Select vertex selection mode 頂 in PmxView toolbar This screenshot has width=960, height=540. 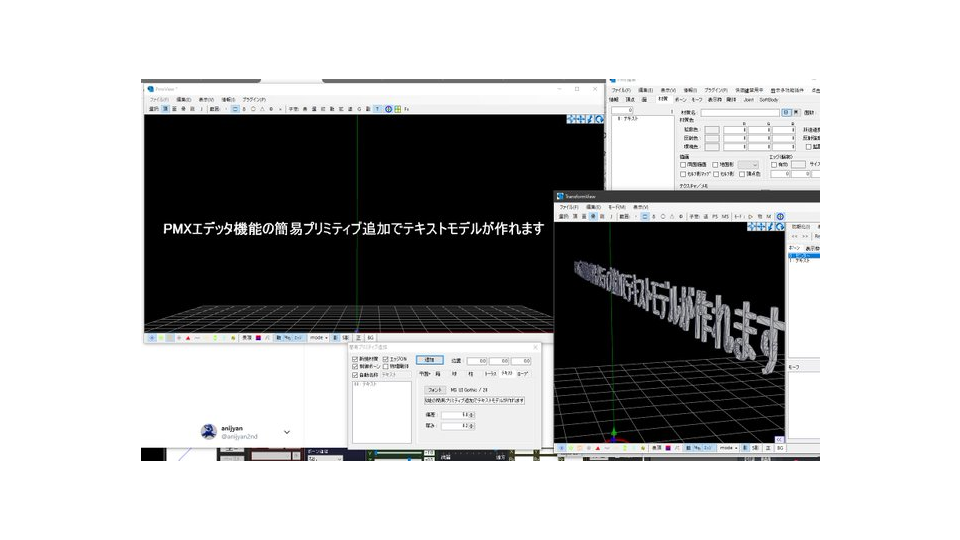click(x=167, y=109)
